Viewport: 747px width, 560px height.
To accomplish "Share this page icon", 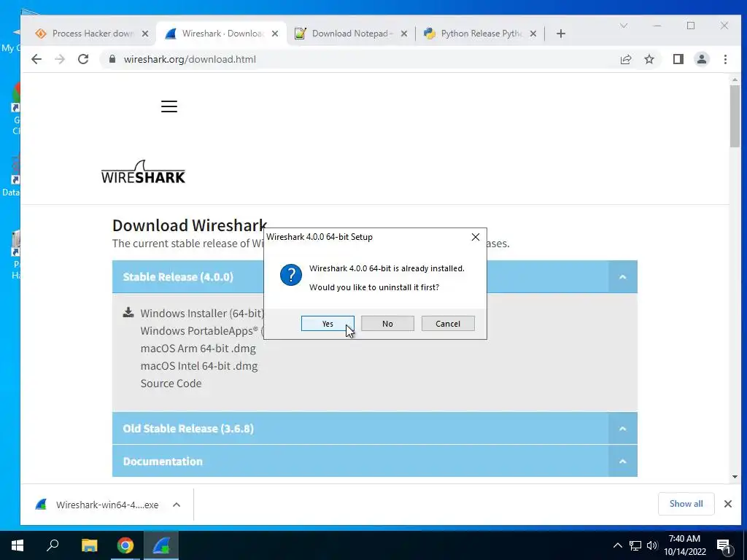I will [625, 59].
